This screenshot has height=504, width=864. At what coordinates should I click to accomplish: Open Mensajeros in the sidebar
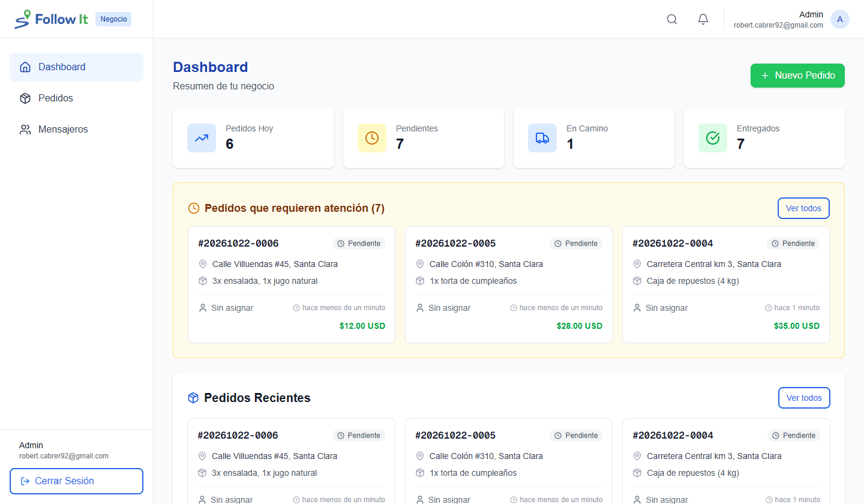(76, 130)
